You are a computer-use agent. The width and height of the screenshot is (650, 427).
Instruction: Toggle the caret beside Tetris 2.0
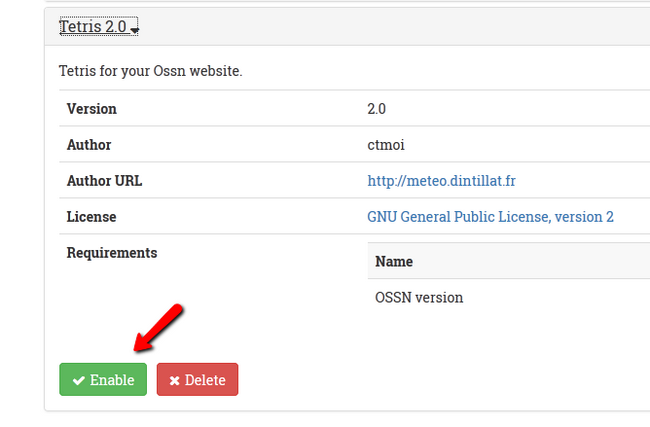tap(134, 30)
